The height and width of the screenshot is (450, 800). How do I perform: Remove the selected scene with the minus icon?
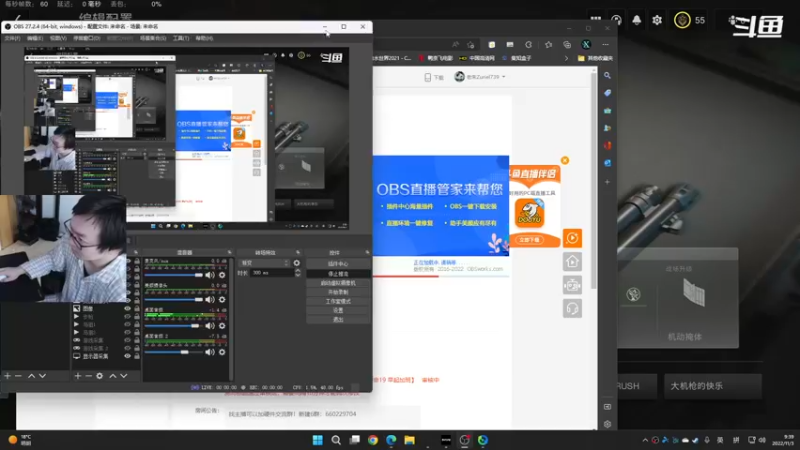tap(18, 376)
